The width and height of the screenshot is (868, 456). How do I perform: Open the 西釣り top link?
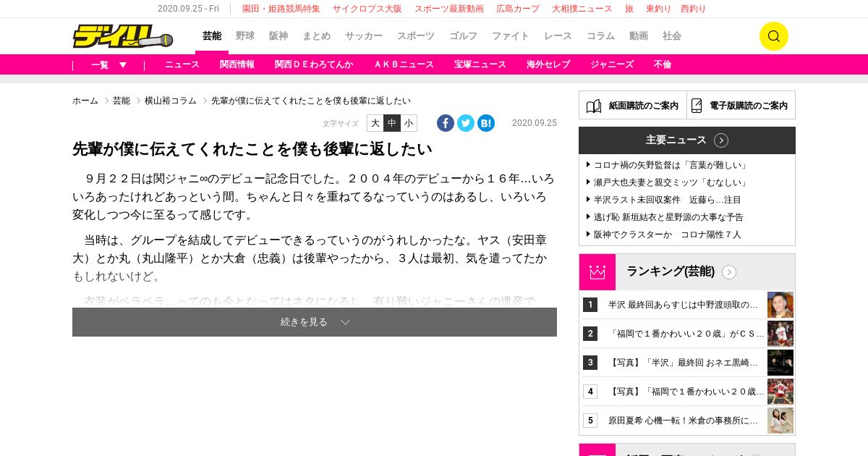tap(694, 9)
